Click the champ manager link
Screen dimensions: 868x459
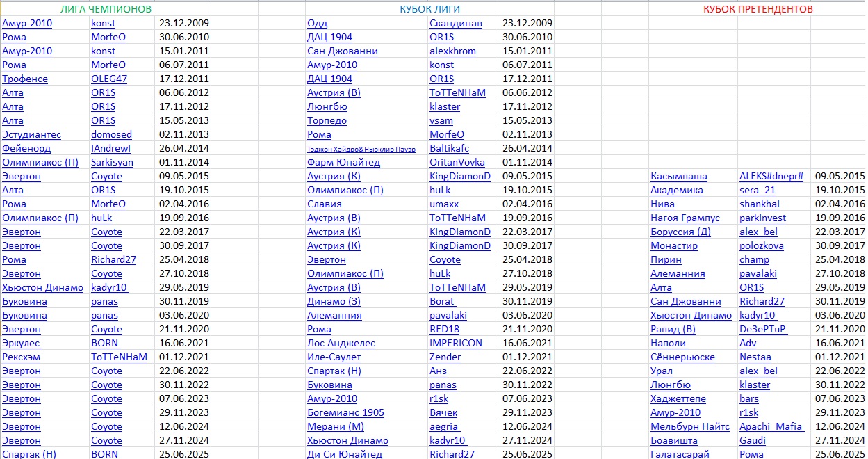point(754,259)
